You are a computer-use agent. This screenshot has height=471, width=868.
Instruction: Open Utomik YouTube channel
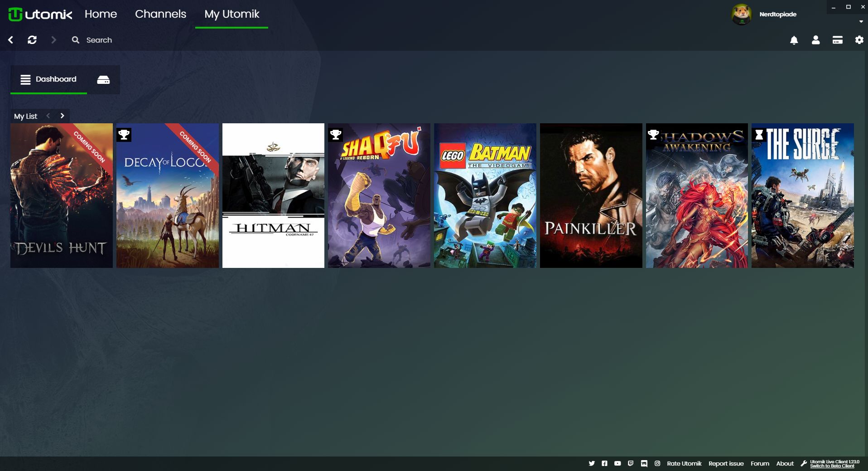617,463
